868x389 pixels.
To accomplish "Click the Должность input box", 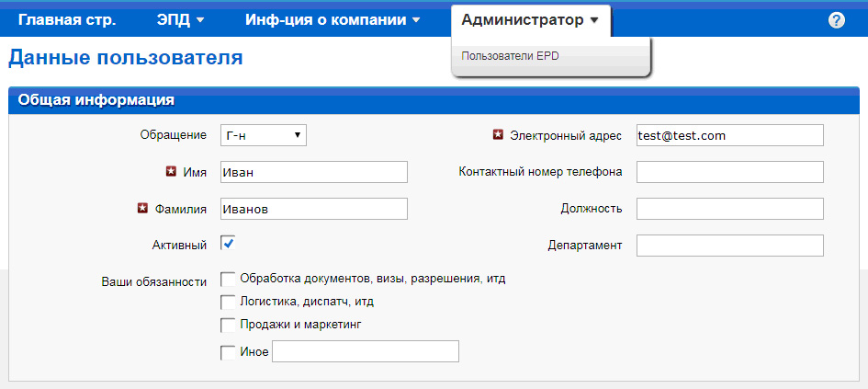I will tap(729, 209).
